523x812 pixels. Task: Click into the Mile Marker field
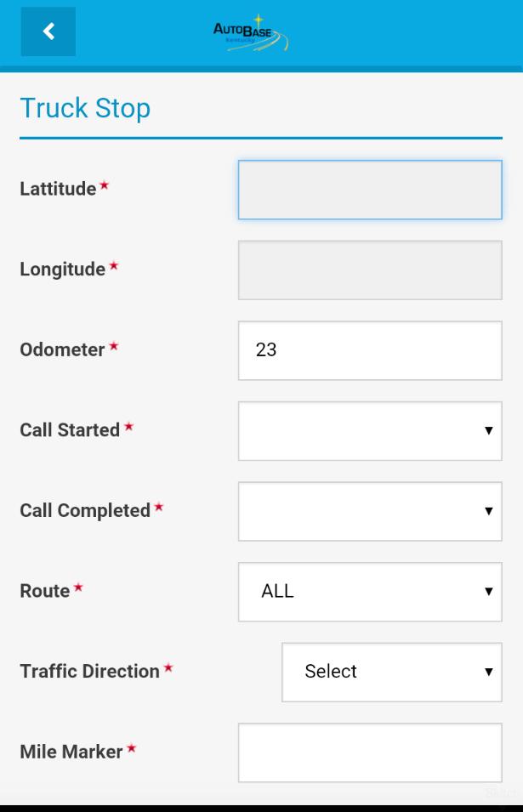click(x=370, y=752)
